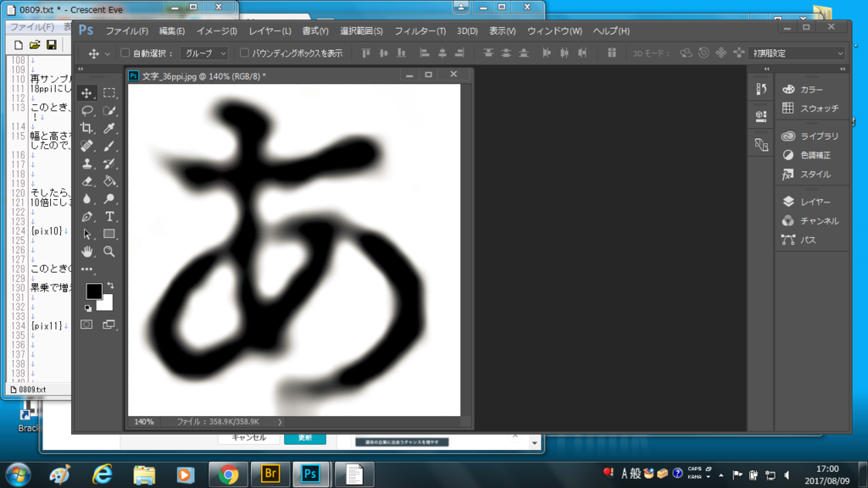Open the イメージ(I) menu
The height and width of the screenshot is (488, 868).
(216, 31)
